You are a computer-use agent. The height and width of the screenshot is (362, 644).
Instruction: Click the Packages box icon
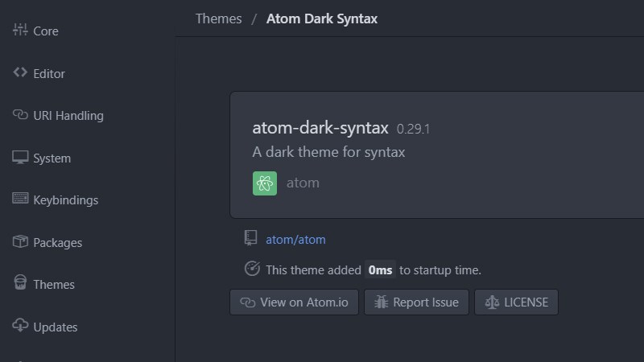20,241
